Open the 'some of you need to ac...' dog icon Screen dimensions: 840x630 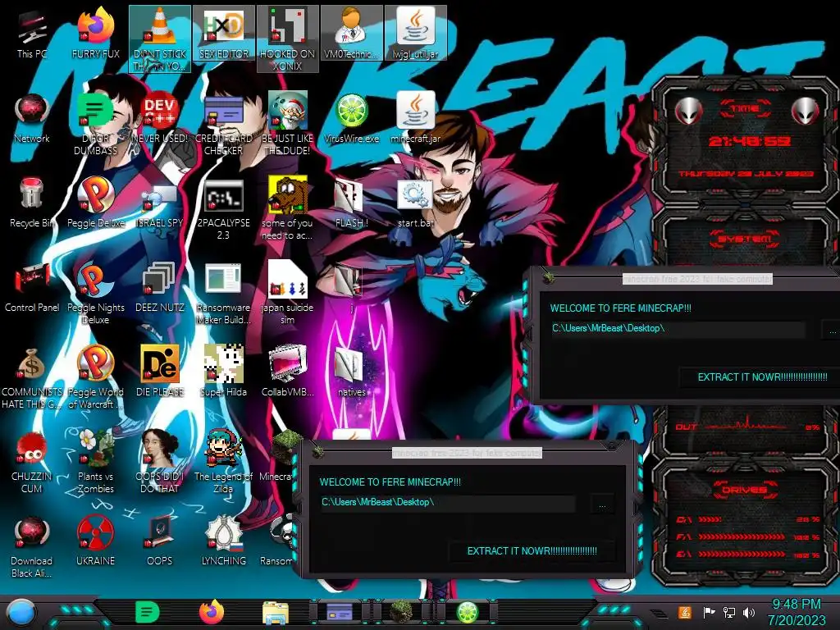click(x=288, y=209)
